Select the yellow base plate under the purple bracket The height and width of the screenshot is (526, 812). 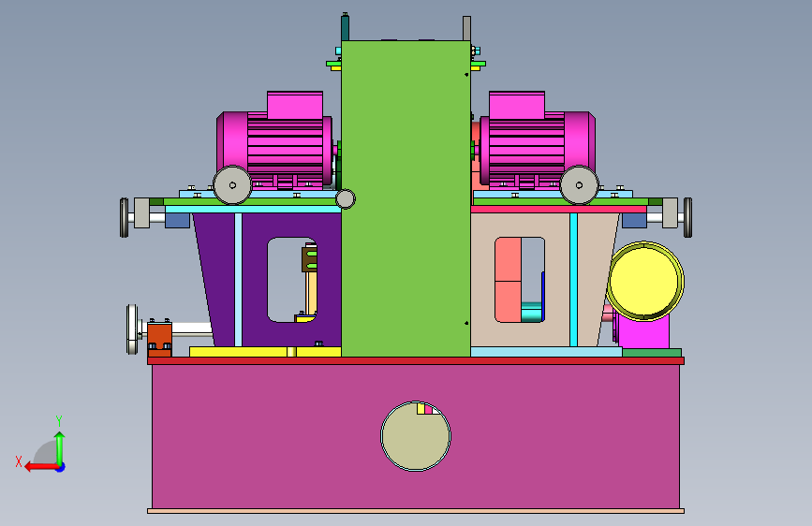tap(265, 352)
